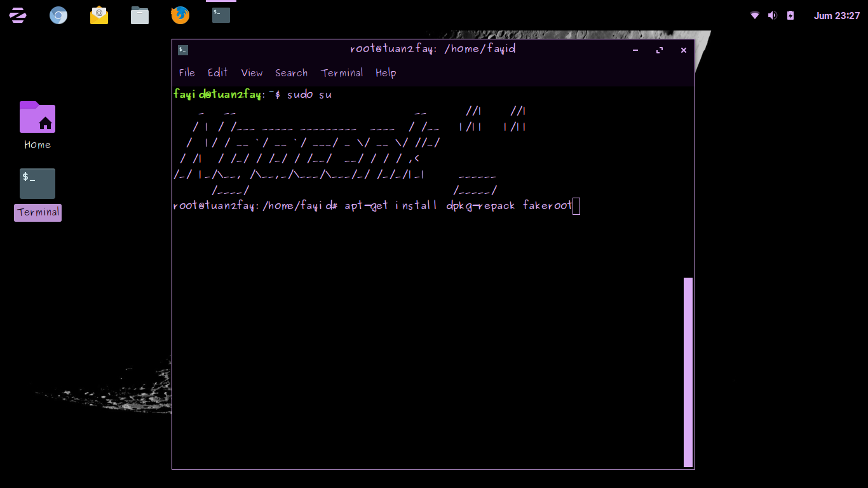868x488 pixels.
Task: Launch Firefox from the taskbar
Action: point(180,15)
